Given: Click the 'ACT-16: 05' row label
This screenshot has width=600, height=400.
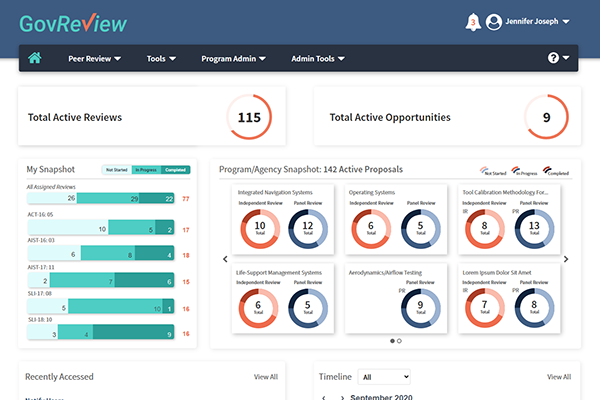Looking at the screenshot, I should [40, 214].
